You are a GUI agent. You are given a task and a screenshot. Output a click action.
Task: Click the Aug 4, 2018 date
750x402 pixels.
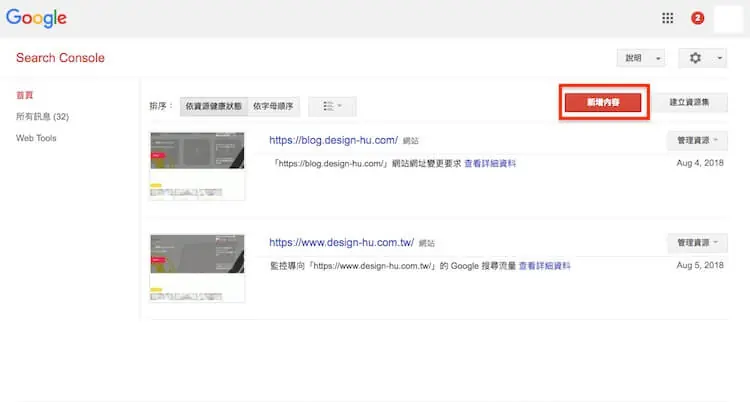click(x=700, y=163)
